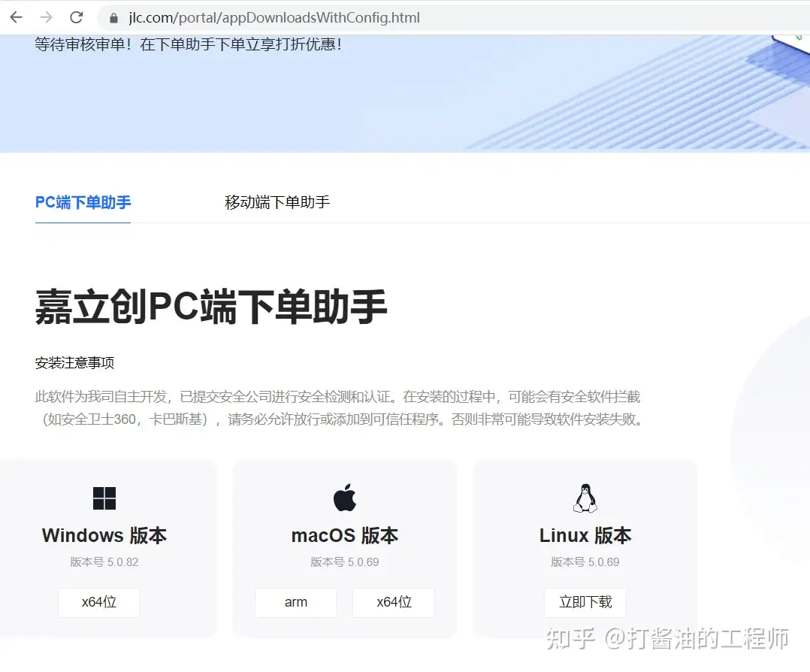
Task: Click the Windows 版本 card
Action: coord(104,535)
